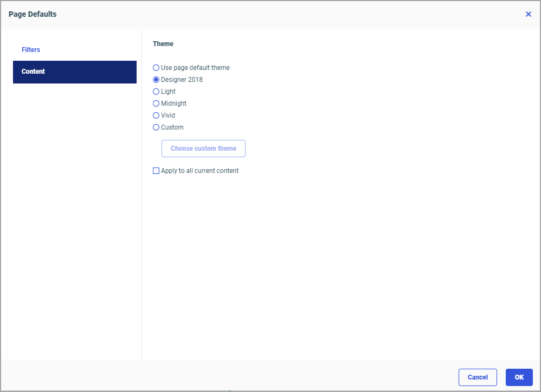
Task: Click the Theme section heading
Action: [163, 43]
